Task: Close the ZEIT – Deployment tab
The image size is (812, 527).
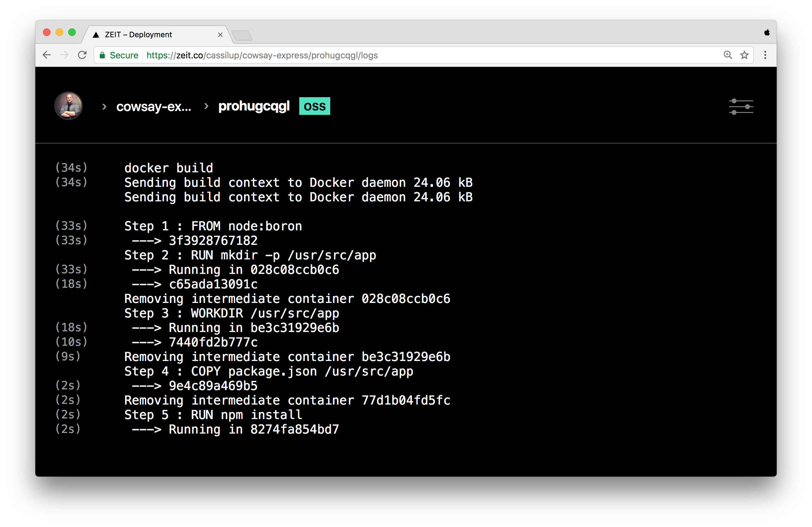Action: tap(220, 35)
